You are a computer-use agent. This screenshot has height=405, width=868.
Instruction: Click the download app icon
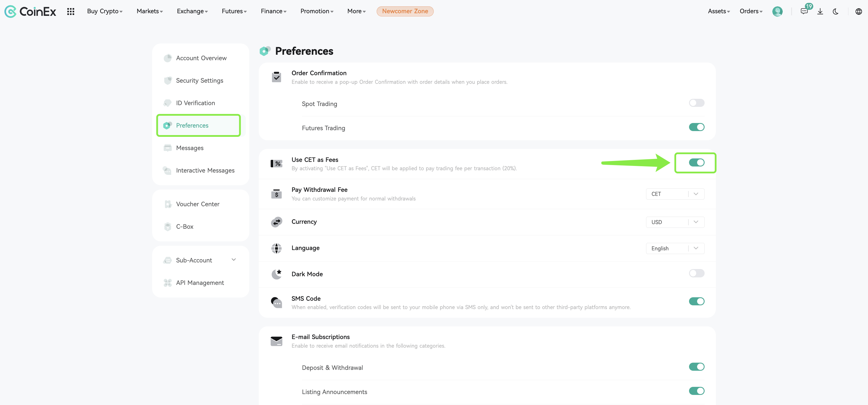[820, 12]
